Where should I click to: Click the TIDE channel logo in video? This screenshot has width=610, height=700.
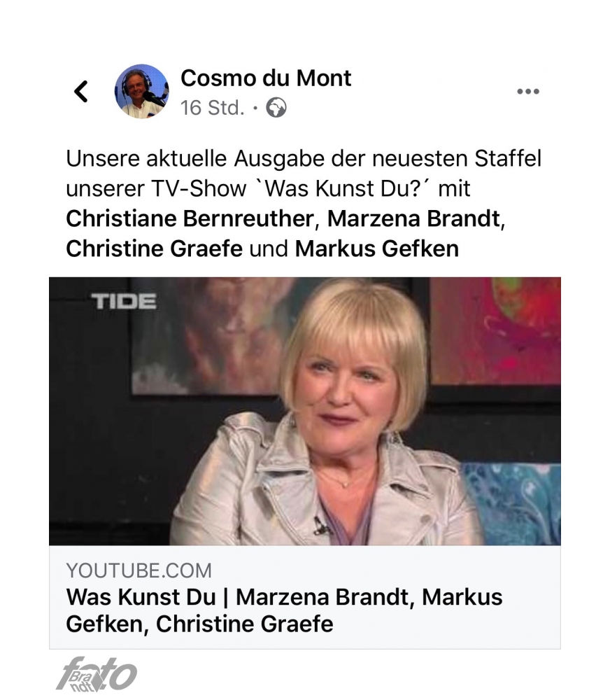(124, 301)
